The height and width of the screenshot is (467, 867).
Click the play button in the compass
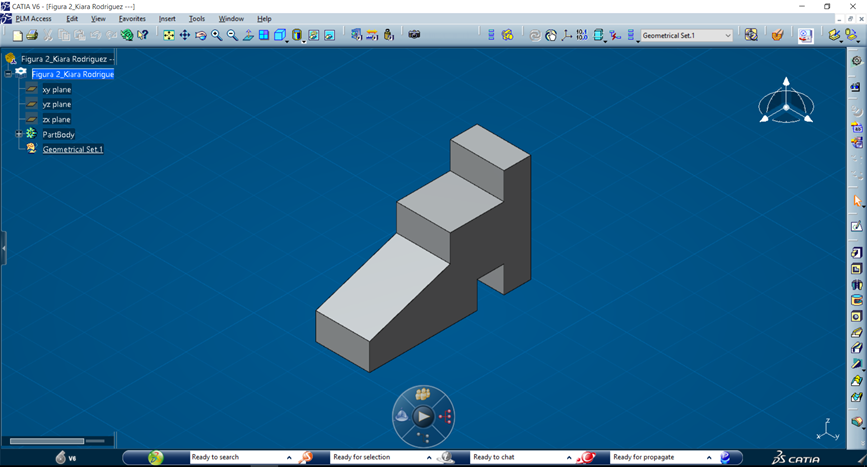tap(423, 416)
